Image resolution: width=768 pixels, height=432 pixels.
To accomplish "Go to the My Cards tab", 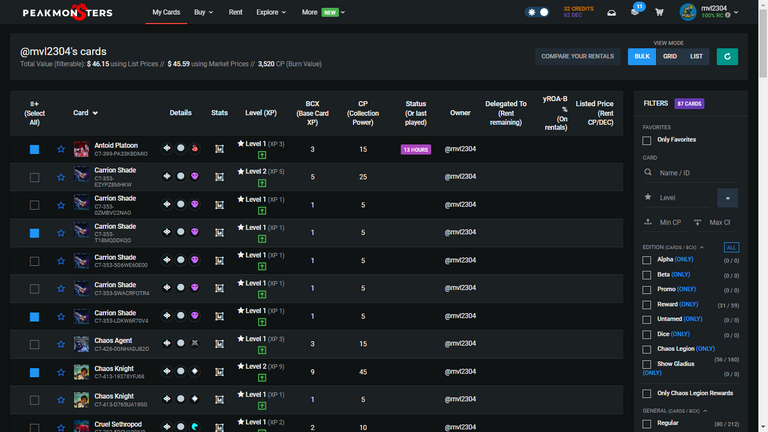I will (166, 12).
